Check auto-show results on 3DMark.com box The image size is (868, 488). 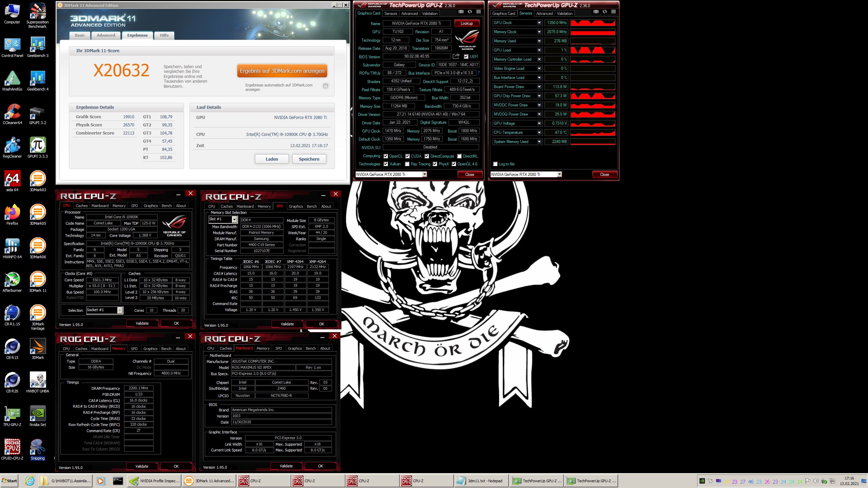tap(325, 86)
